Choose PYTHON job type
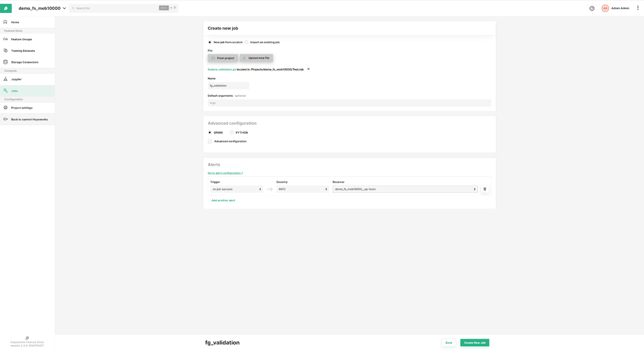This screenshot has height=351, width=644. coord(232,132)
